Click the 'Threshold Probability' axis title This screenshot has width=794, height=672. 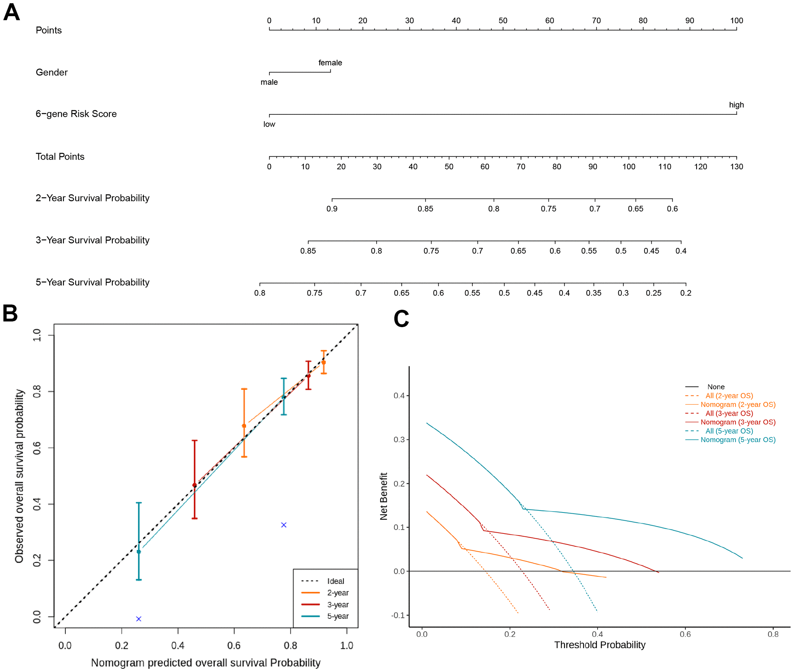tap(600, 645)
